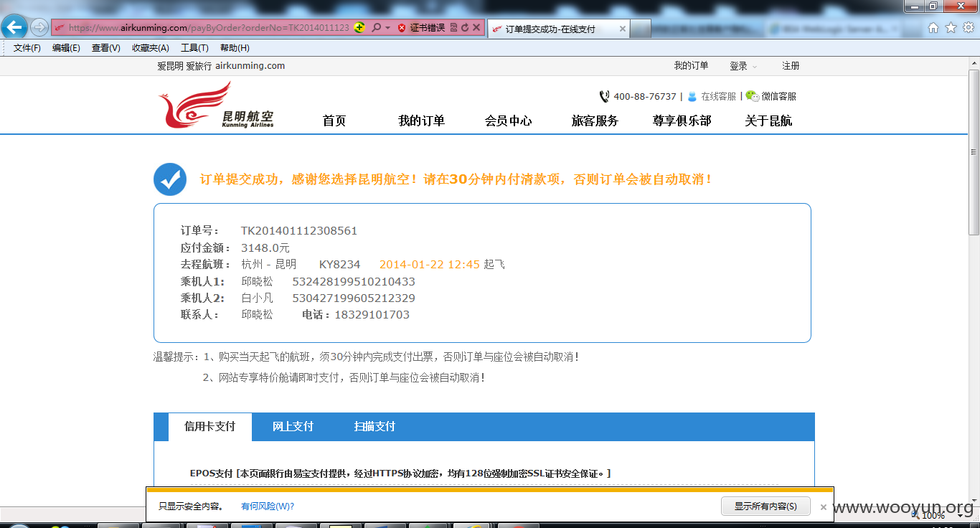
Task: Click 显示所有内容(S) button
Action: click(x=765, y=506)
